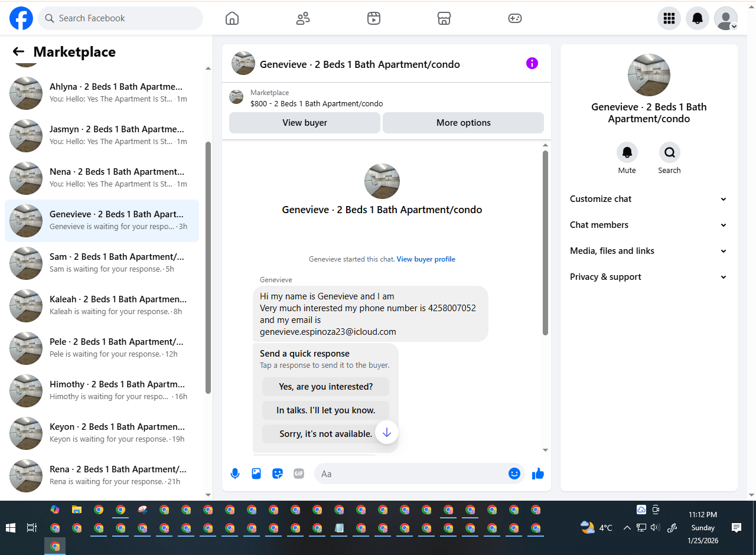This screenshot has height=555, width=756.
Task: Open the Himothy conversation
Action: [x=102, y=391]
